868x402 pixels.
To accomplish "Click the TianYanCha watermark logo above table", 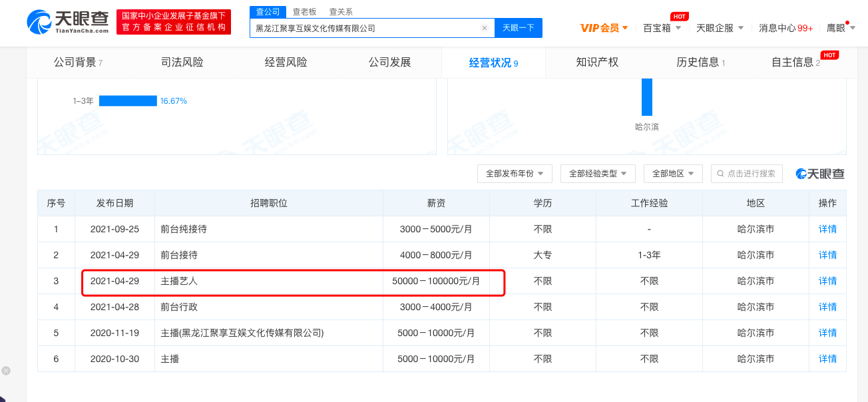I will (820, 174).
